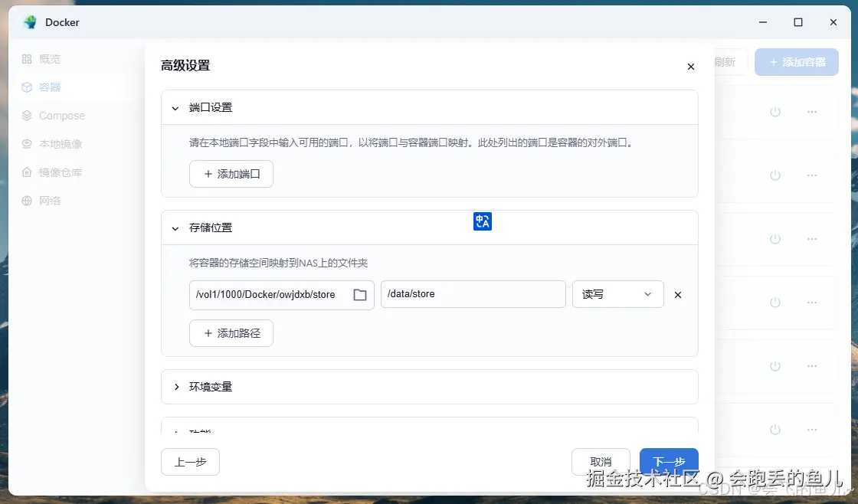Open 本地镜像 (Local Images) in the sidebar
Image resolution: width=858 pixels, height=504 pixels.
pyautogui.click(x=54, y=143)
